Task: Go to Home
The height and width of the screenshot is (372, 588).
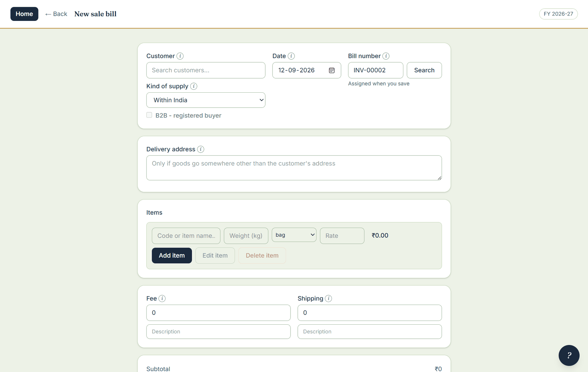Action: [x=24, y=14]
